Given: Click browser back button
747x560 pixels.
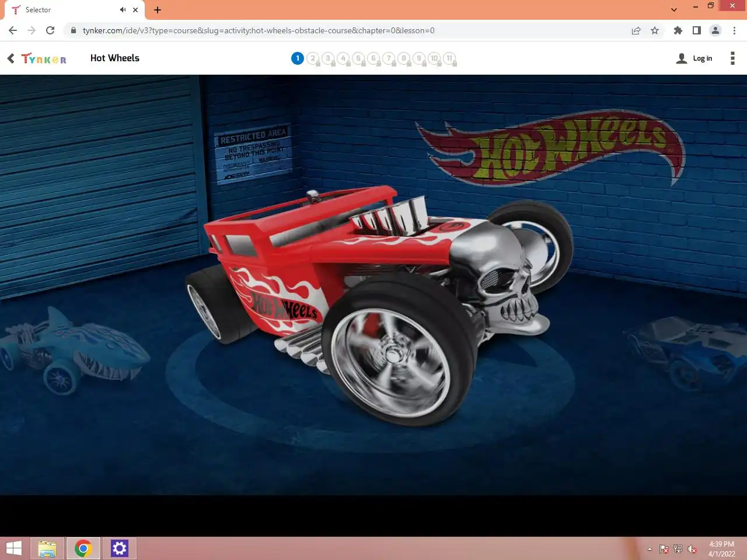Looking at the screenshot, I should point(13,30).
